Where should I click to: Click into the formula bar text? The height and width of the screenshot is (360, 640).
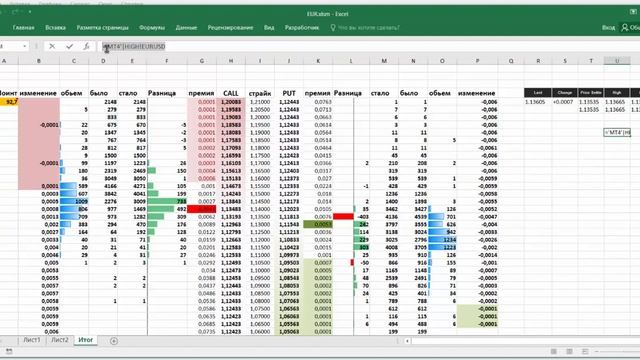click(x=134, y=47)
